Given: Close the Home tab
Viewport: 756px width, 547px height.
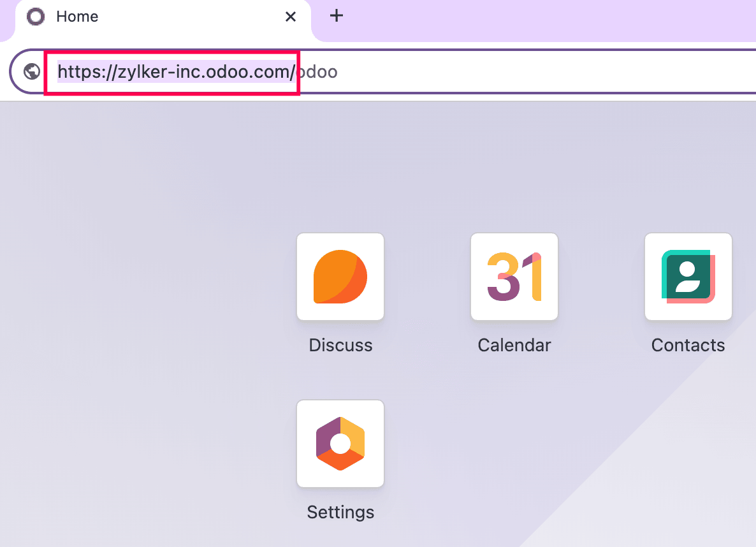Looking at the screenshot, I should 290,17.
